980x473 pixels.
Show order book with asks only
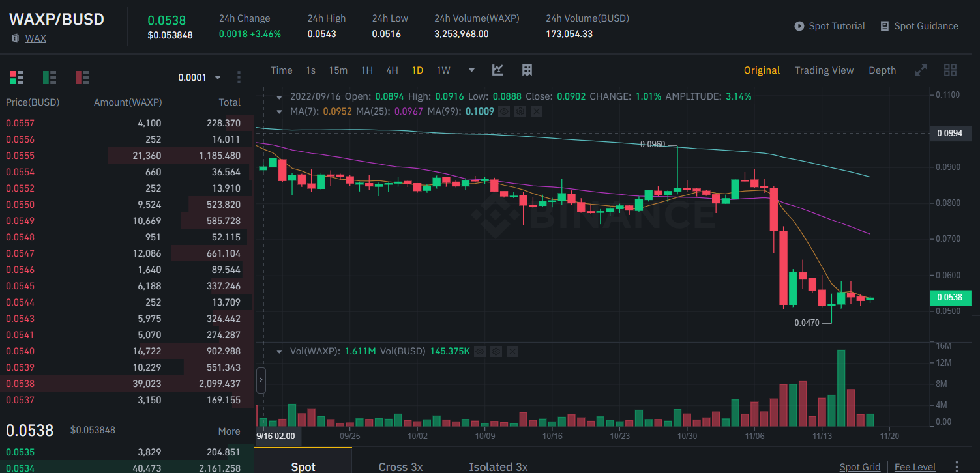click(x=82, y=78)
